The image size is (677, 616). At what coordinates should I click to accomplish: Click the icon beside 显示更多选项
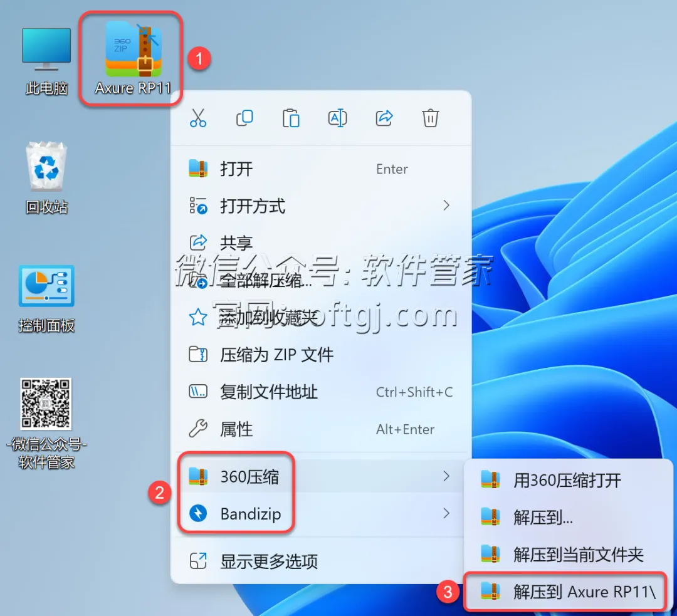[x=198, y=561]
